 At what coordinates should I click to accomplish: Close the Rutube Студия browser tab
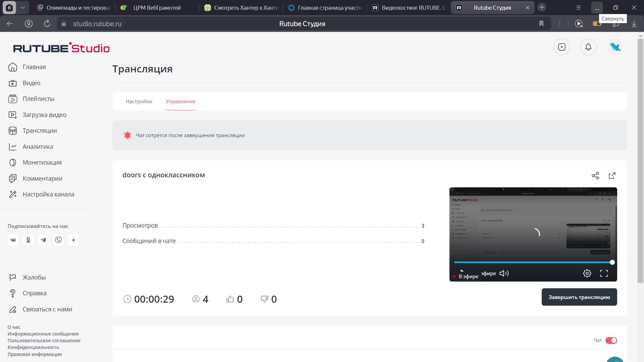[527, 8]
